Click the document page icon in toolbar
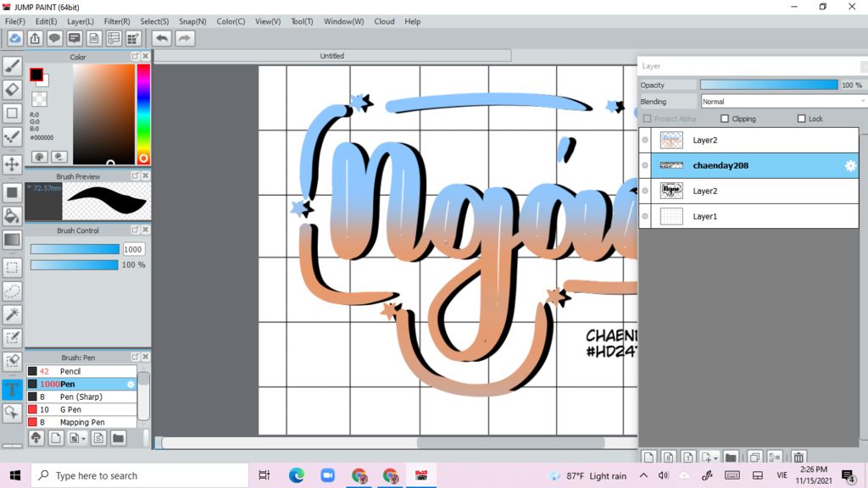868x488 pixels. tap(94, 38)
